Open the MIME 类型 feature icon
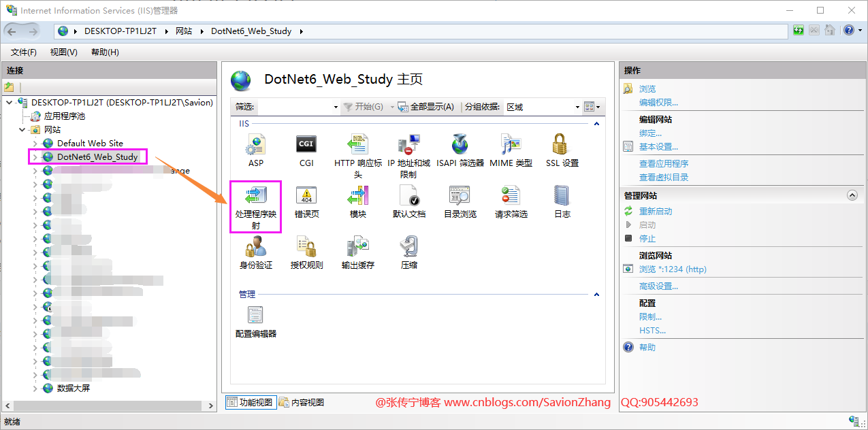Viewport: 868px width, 430px height. point(511,144)
